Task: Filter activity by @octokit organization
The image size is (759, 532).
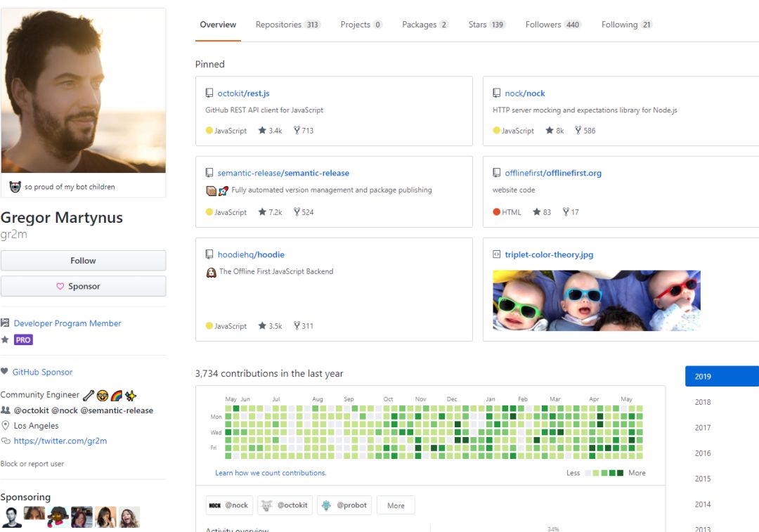Action: click(x=285, y=505)
